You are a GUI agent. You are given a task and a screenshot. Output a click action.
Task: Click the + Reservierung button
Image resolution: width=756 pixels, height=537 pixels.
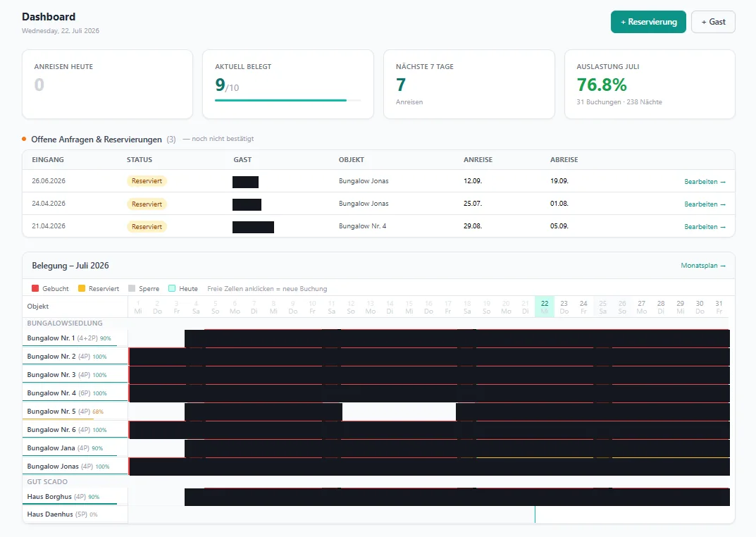(x=648, y=22)
